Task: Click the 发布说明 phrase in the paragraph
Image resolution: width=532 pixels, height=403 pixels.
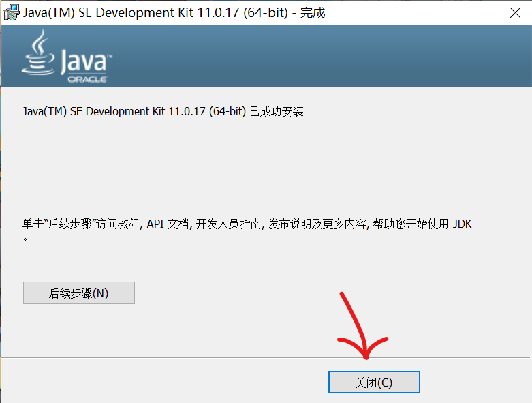Action: [290, 224]
